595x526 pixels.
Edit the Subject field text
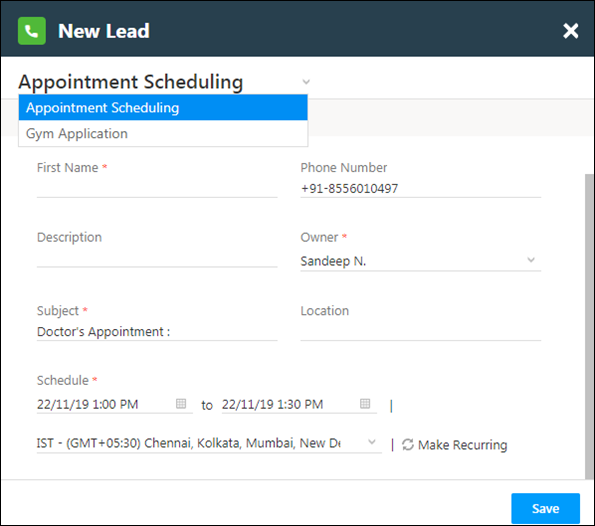(157, 332)
